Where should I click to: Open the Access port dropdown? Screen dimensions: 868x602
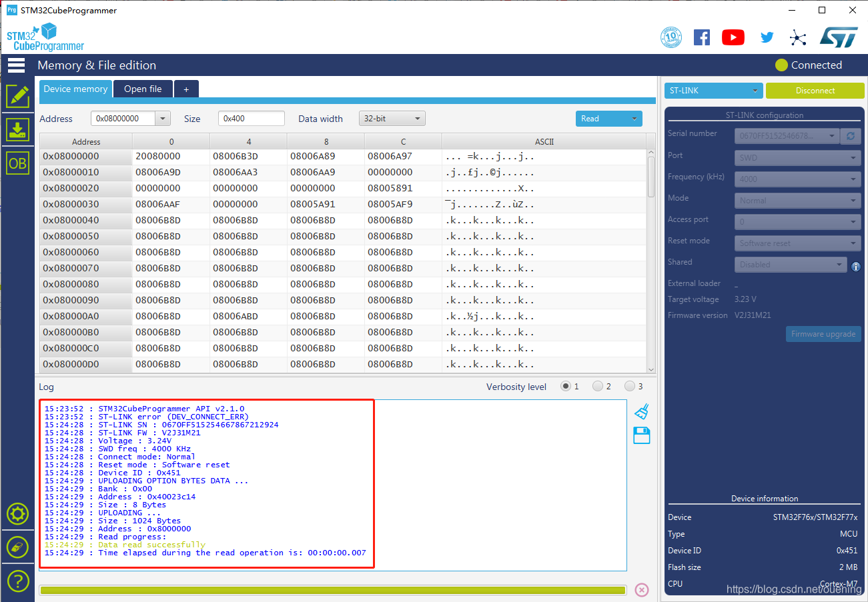pos(798,222)
